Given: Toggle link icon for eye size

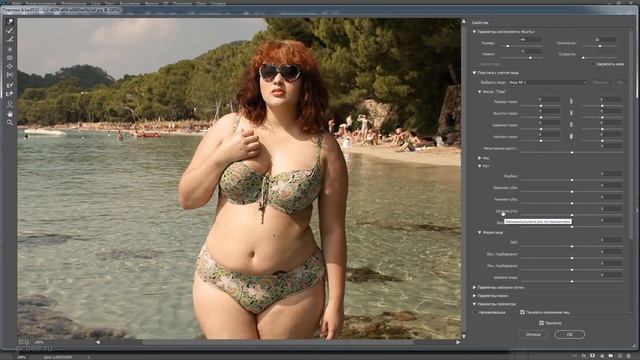Looking at the screenshot, I should pos(571,100).
